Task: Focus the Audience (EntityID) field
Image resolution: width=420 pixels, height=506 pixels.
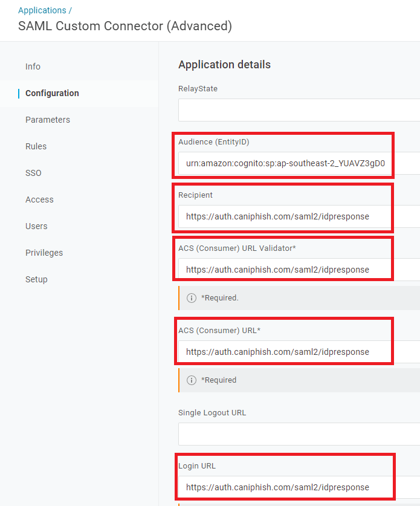Action: pyautogui.click(x=299, y=163)
